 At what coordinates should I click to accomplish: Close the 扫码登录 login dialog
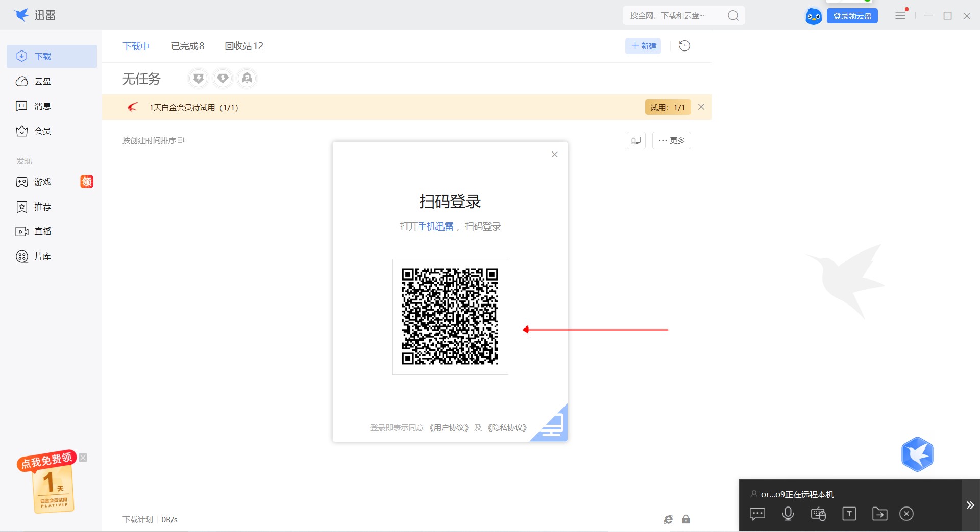point(555,155)
